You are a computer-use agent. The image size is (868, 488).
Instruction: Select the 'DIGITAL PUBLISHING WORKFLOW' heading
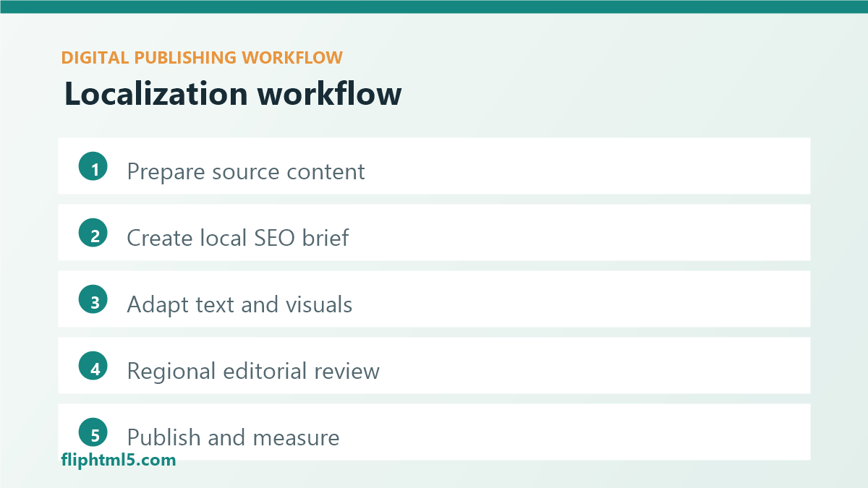coord(202,58)
